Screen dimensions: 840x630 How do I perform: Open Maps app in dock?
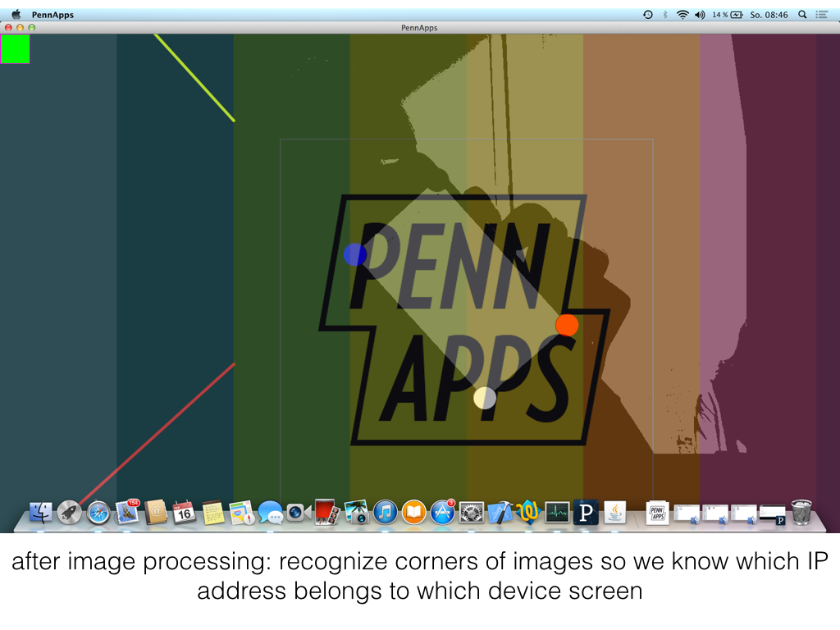(242, 513)
